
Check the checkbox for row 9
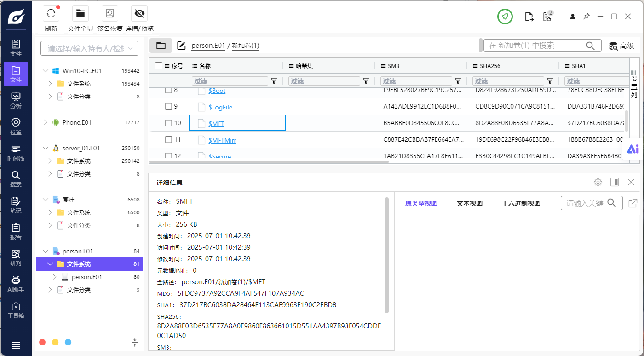(x=169, y=107)
